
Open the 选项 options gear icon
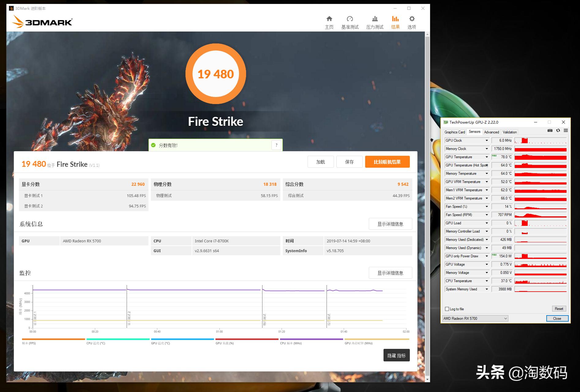pyautogui.click(x=412, y=19)
